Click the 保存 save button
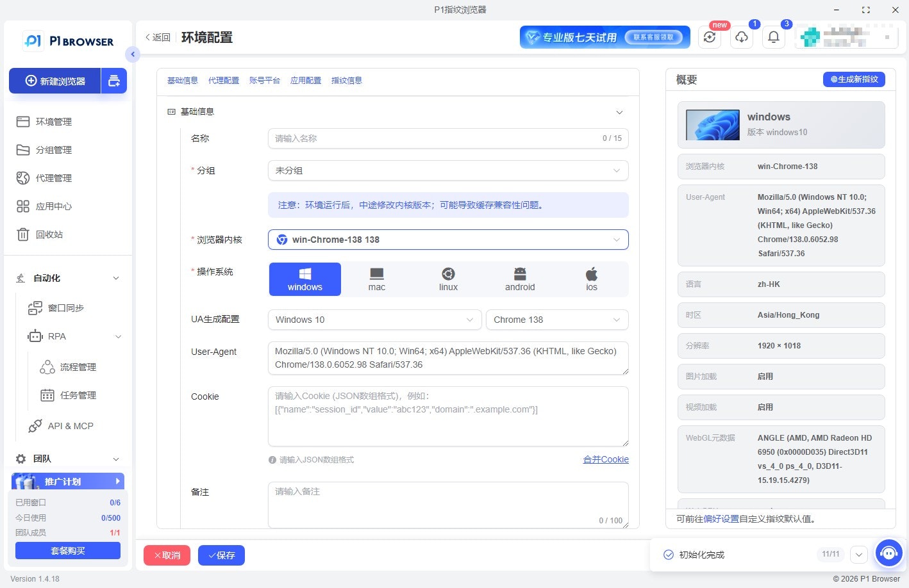This screenshot has height=588, width=909. click(x=221, y=555)
